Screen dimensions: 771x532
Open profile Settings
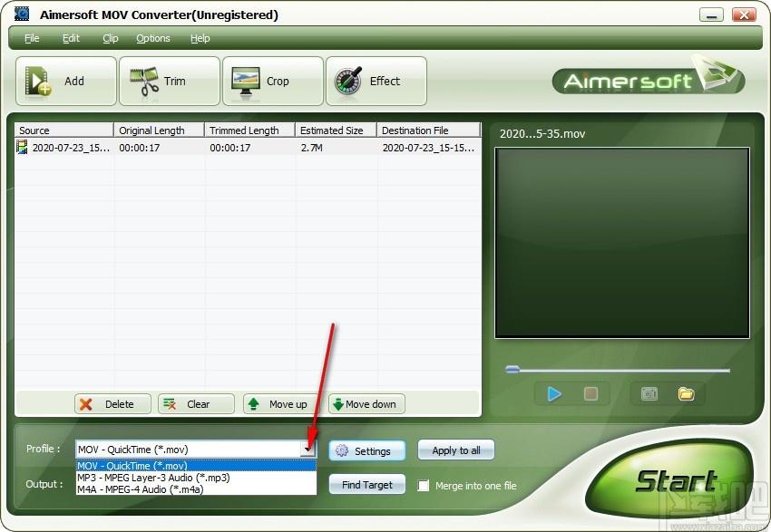(366, 451)
